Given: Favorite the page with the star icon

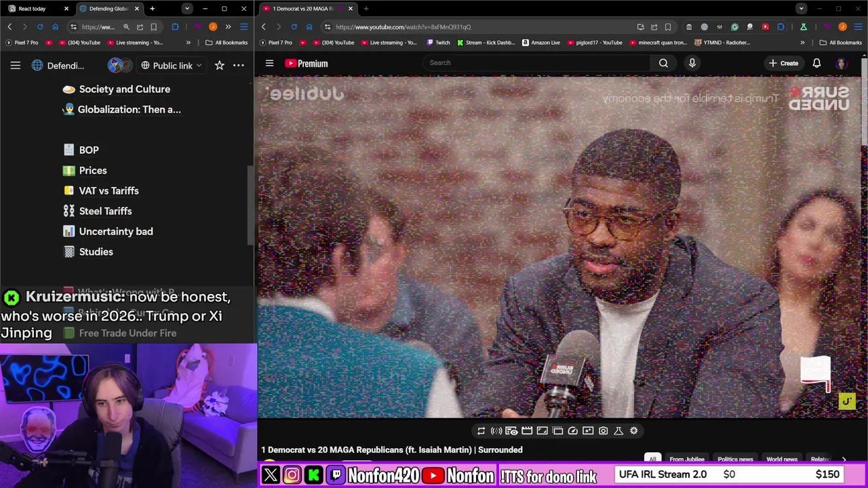Looking at the screenshot, I should 220,66.
